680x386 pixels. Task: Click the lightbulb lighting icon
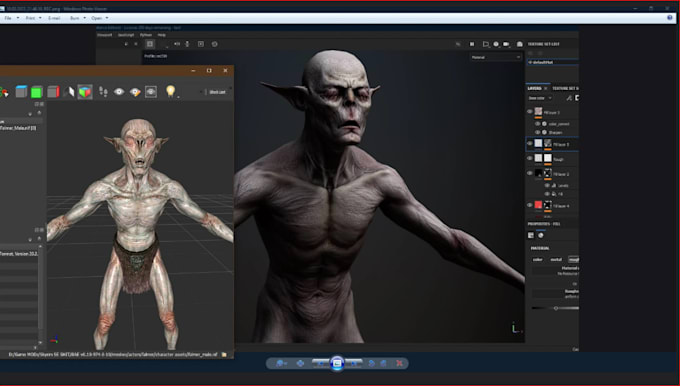click(170, 91)
